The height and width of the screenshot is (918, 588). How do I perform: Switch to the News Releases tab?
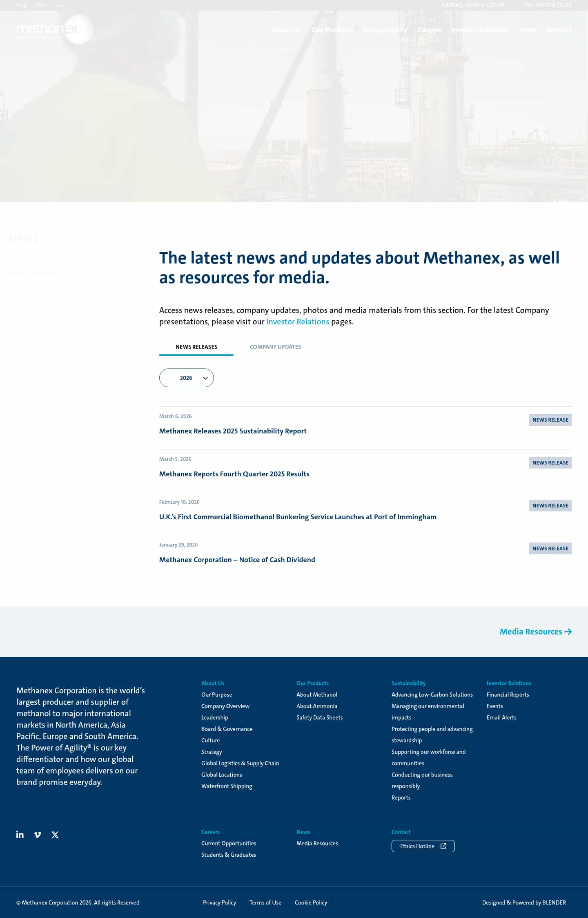pyautogui.click(x=196, y=347)
